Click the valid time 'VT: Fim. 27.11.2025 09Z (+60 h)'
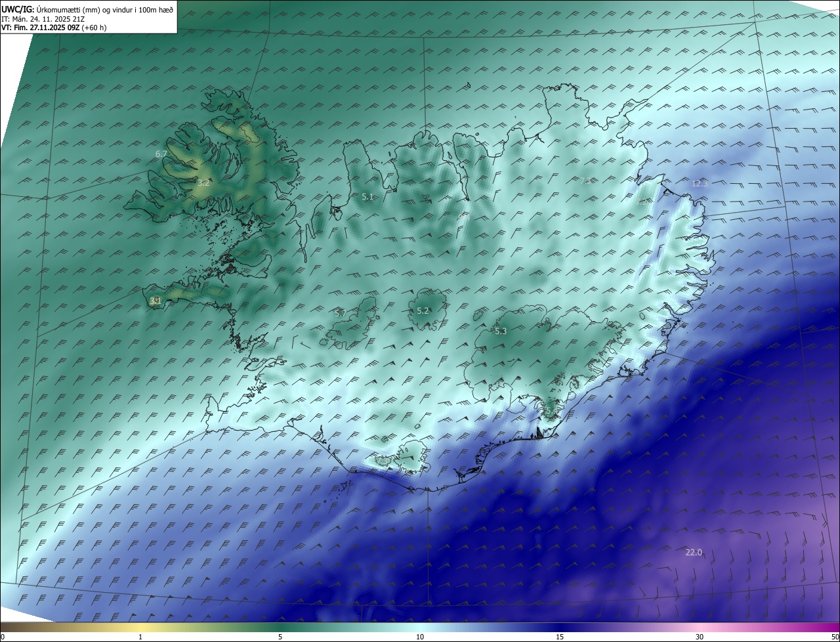The image size is (840, 642). point(54,28)
